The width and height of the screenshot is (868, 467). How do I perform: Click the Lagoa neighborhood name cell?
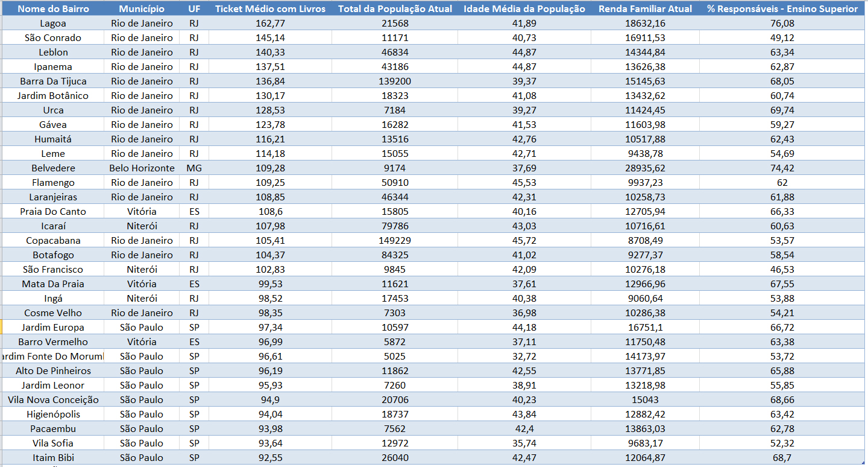53,23
